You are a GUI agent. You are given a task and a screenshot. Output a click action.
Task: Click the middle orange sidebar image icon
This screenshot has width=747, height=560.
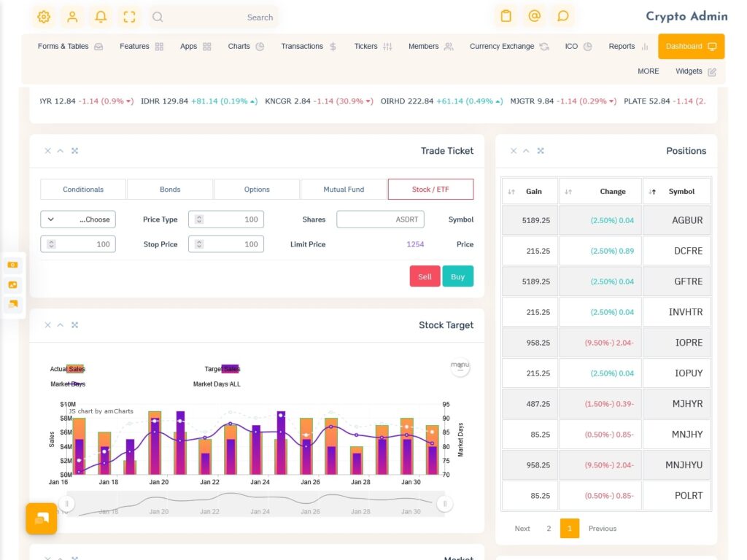[x=13, y=285]
